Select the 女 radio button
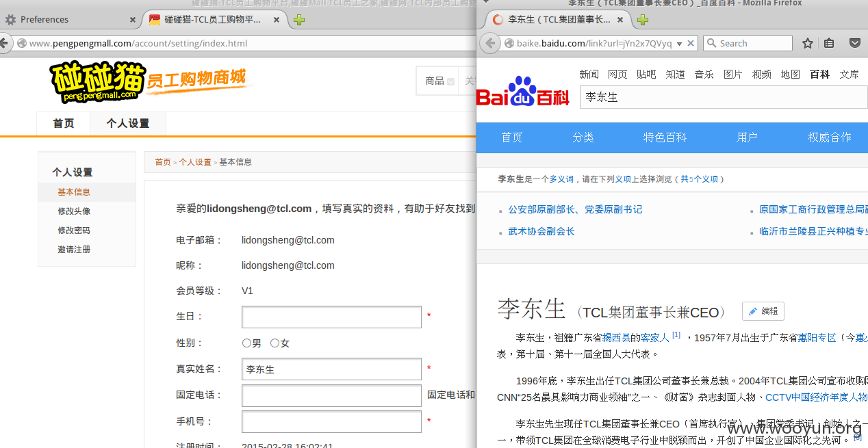 click(275, 343)
